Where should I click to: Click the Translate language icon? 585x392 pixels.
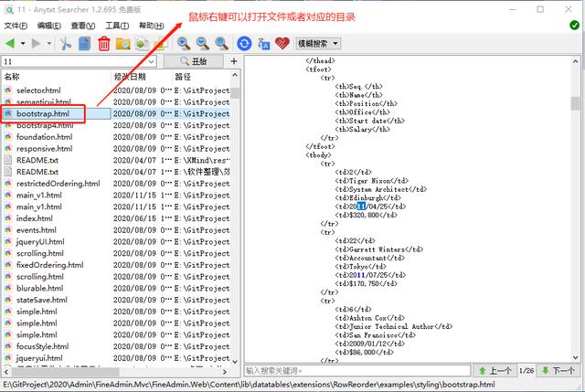pos(263,44)
